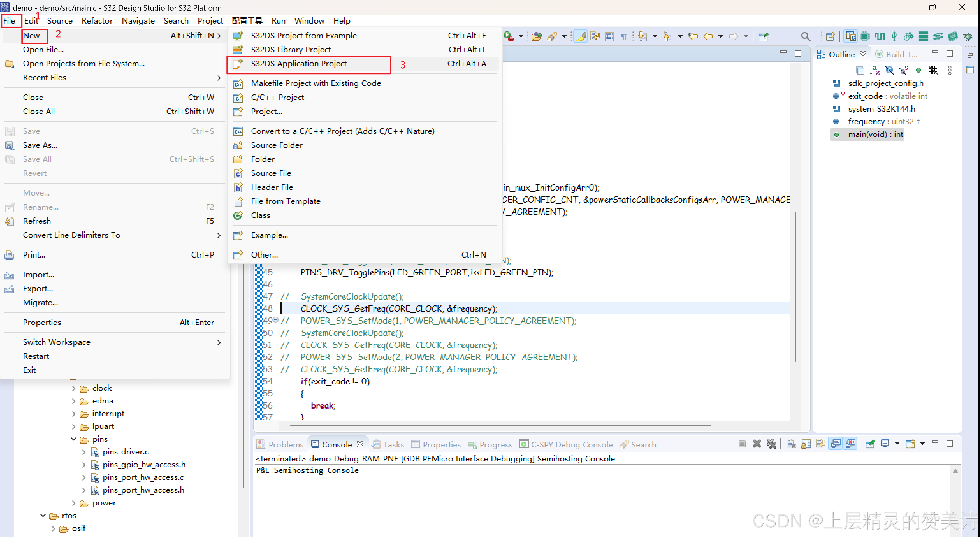Open the Debug perspective (bug icon)
Screen dimensions: 980x537
[968, 37]
